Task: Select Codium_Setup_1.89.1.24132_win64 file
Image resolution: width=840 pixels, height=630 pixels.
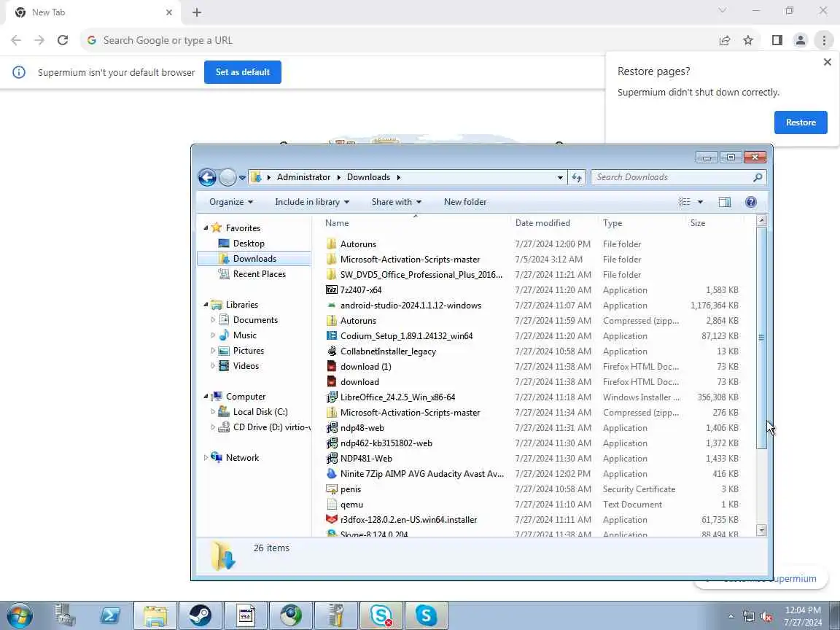Action: (x=406, y=336)
